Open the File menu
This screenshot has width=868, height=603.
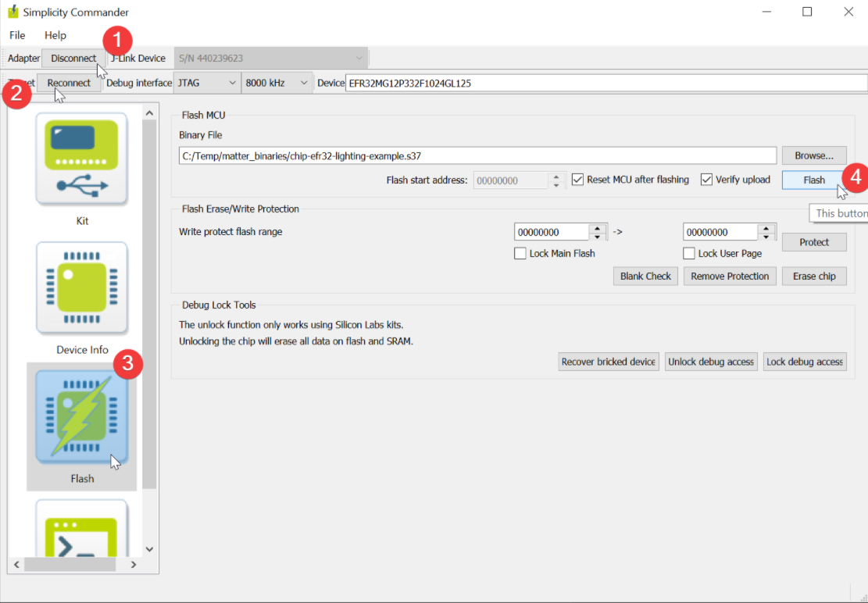point(17,35)
